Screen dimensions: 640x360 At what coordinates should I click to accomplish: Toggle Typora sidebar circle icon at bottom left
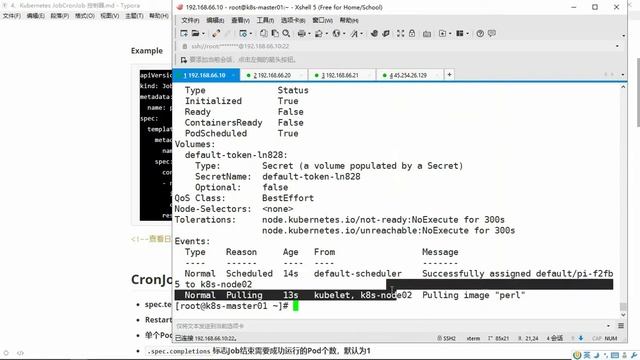[6, 353]
